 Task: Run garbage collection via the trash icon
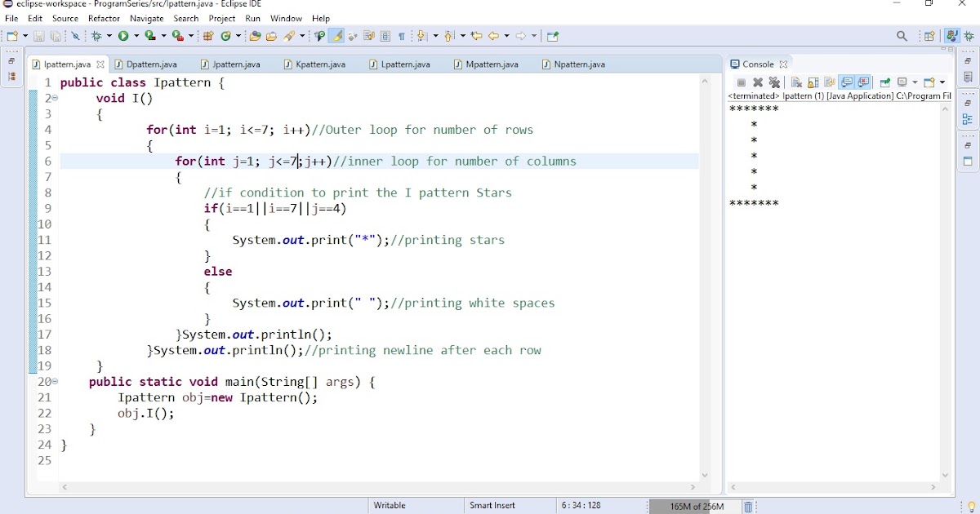(749, 506)
